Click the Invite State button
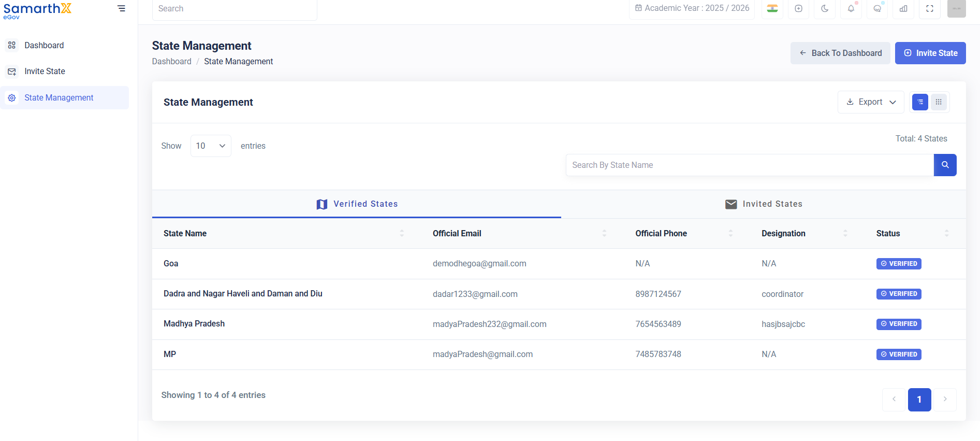980x441 pixels. pyautogui.click(x=930, y=53)
